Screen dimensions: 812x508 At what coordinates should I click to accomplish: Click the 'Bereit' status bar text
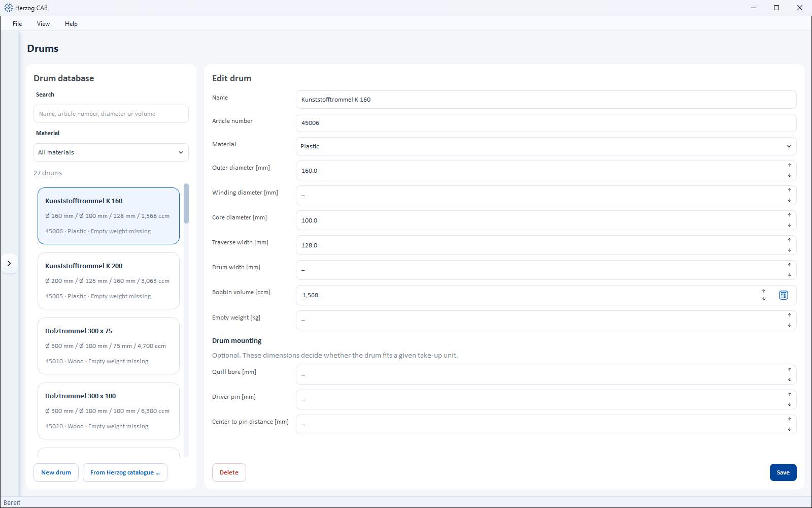12,503
